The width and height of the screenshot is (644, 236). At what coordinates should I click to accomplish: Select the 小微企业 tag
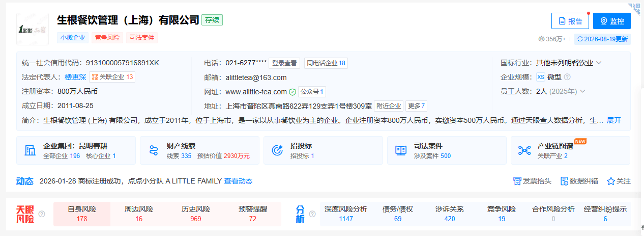point(73,37)
